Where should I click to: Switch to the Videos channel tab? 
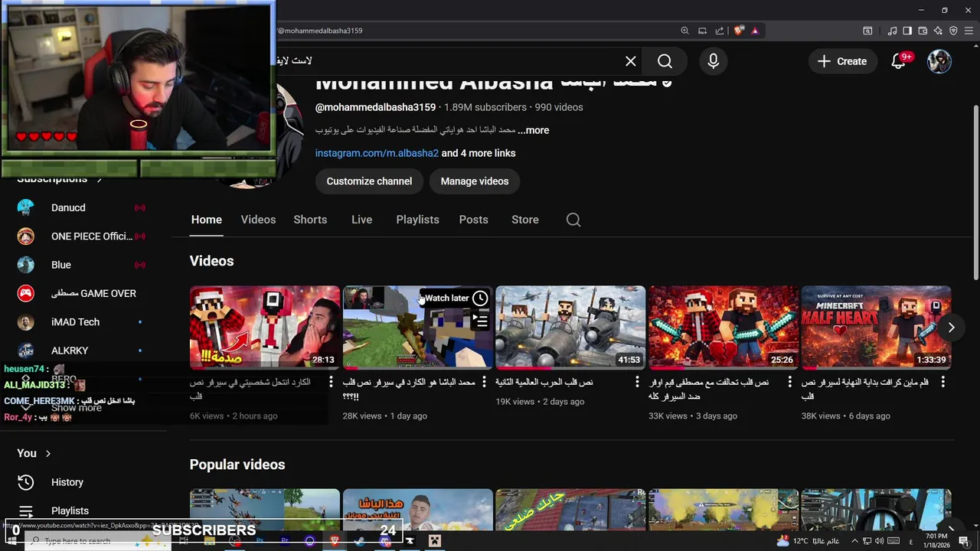[x=258, y=220]
